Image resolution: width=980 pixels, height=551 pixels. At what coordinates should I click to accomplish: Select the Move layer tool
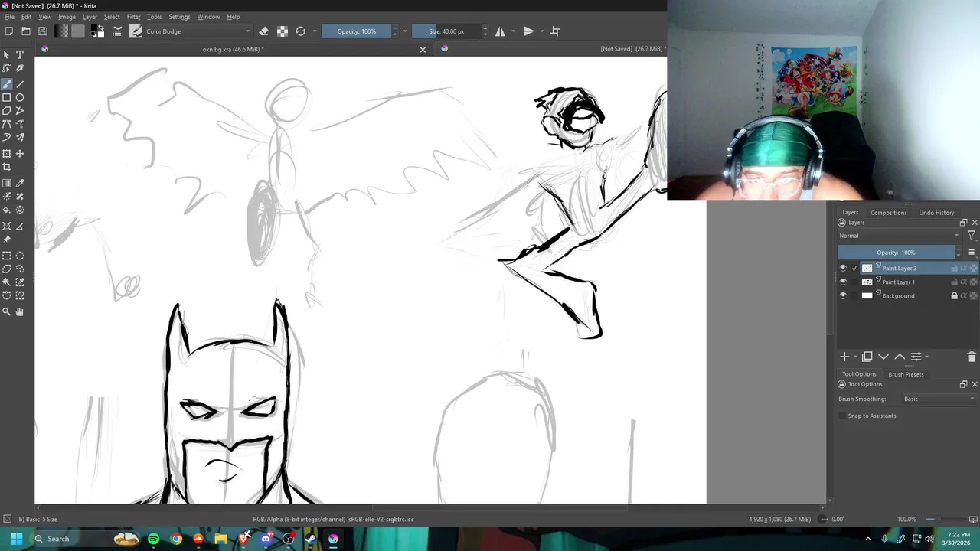20,154
